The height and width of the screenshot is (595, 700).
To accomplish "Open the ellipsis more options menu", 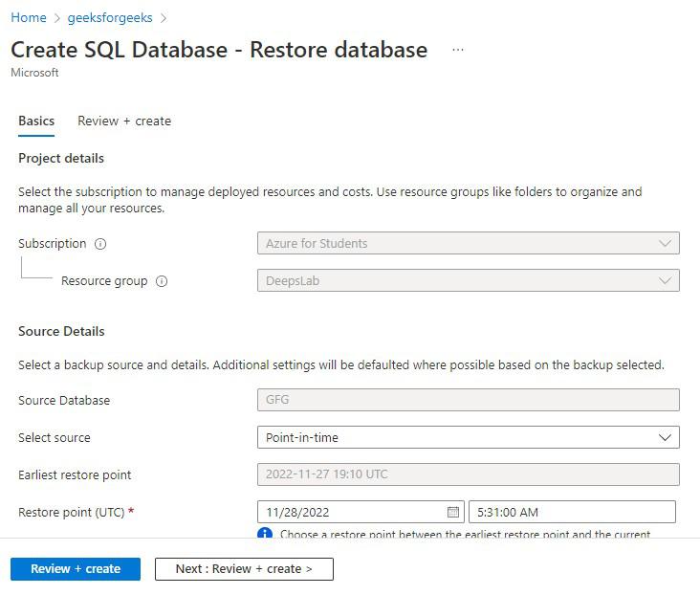I will [458, 50].
